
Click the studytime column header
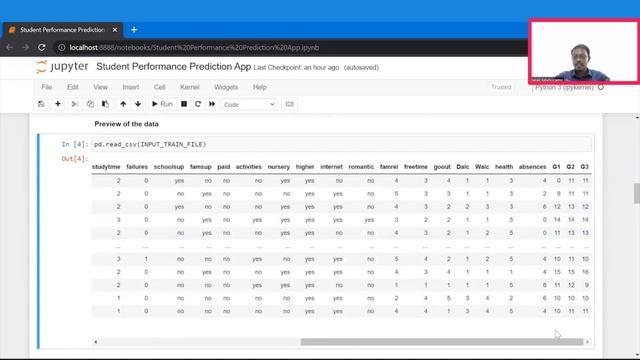click(106, 167)
